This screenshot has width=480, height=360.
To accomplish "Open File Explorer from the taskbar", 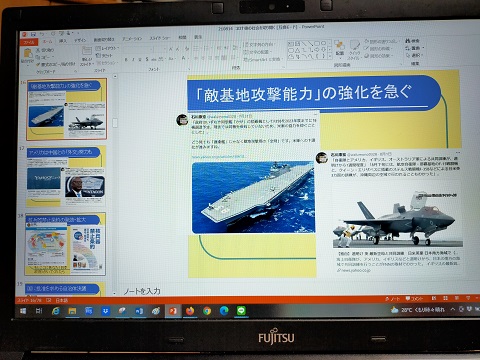I will tap(72, 311).
